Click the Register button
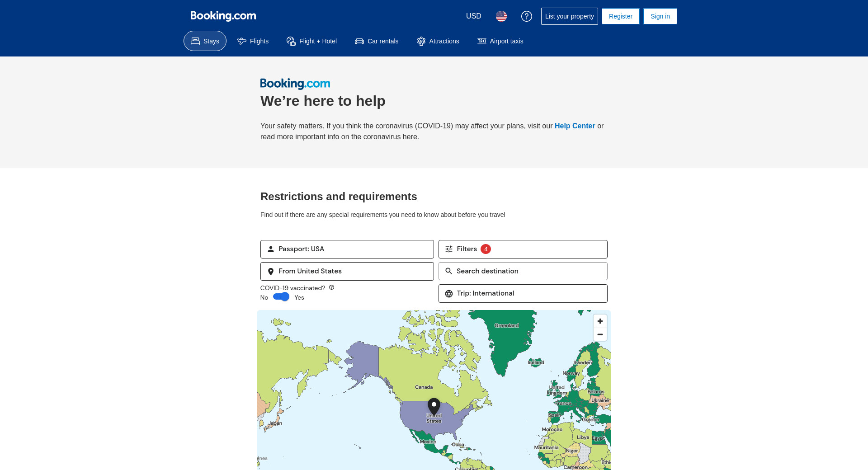Screen dimensions: 868x470 620,16
